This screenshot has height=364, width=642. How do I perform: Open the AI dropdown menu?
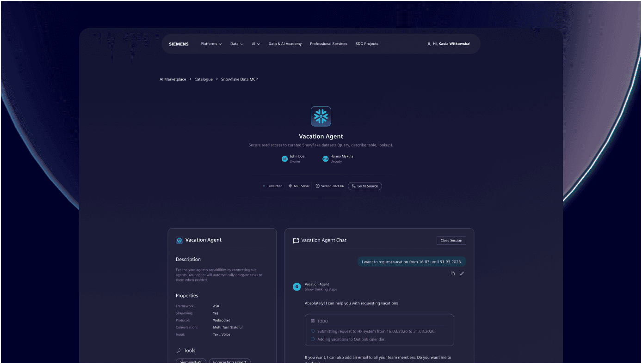pos(256,44)
